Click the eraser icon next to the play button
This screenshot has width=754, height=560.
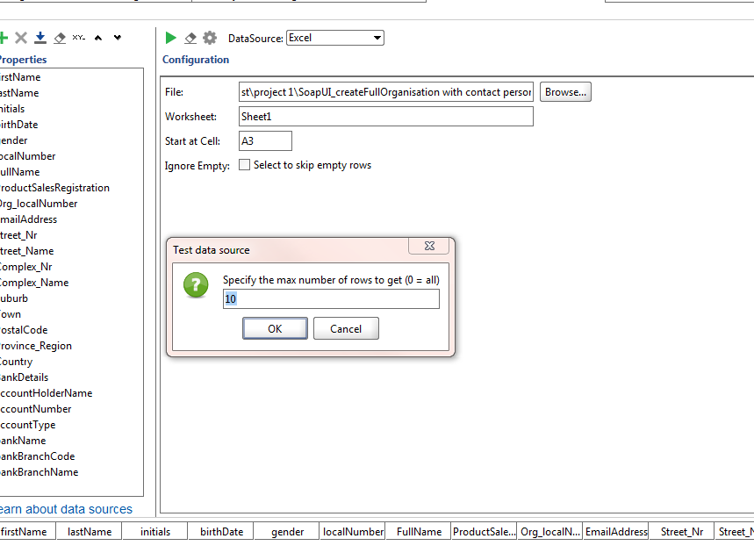click(190, 38)
